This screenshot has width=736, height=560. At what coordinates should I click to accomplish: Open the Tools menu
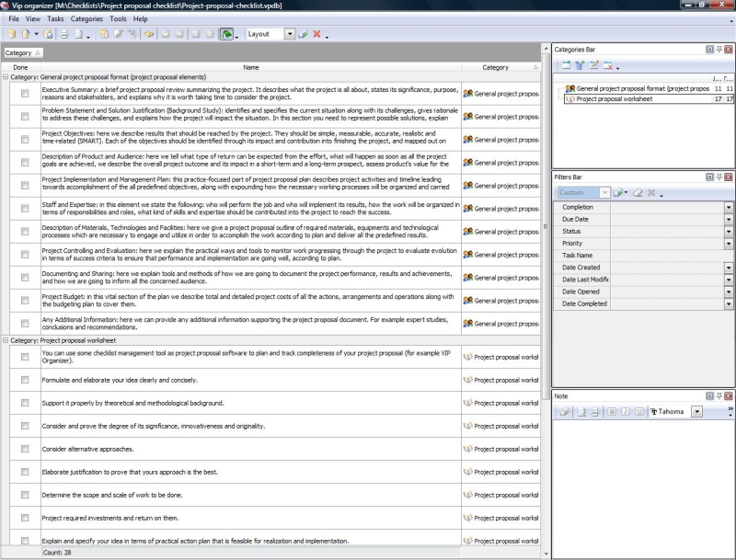point(118,18)
